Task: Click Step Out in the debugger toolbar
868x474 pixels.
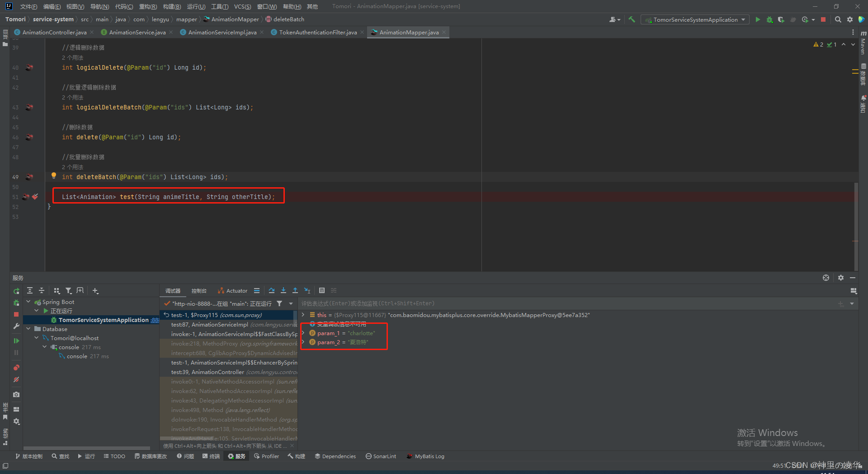Action: coord(295,290)
